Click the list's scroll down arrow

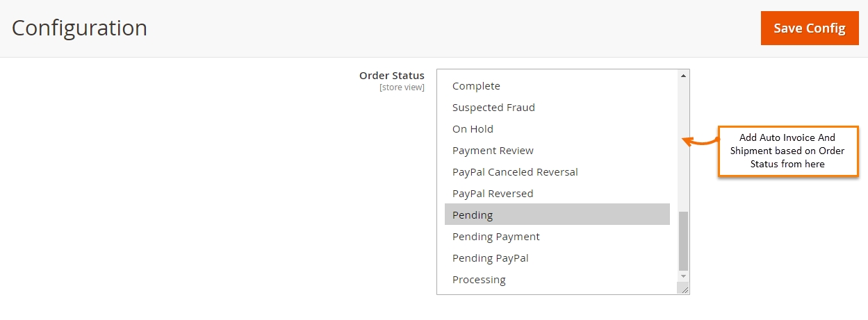pyautogui.click(x=683, y=276)
